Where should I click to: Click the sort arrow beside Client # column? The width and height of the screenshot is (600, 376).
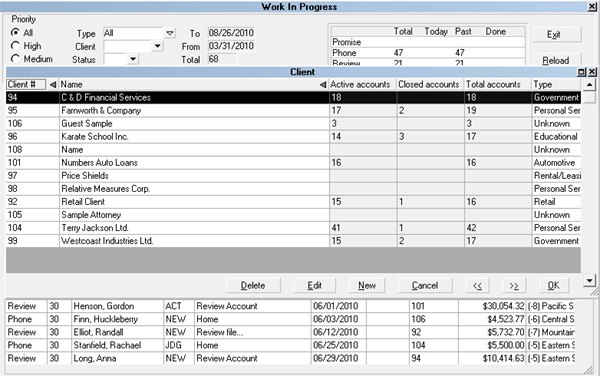53,85
